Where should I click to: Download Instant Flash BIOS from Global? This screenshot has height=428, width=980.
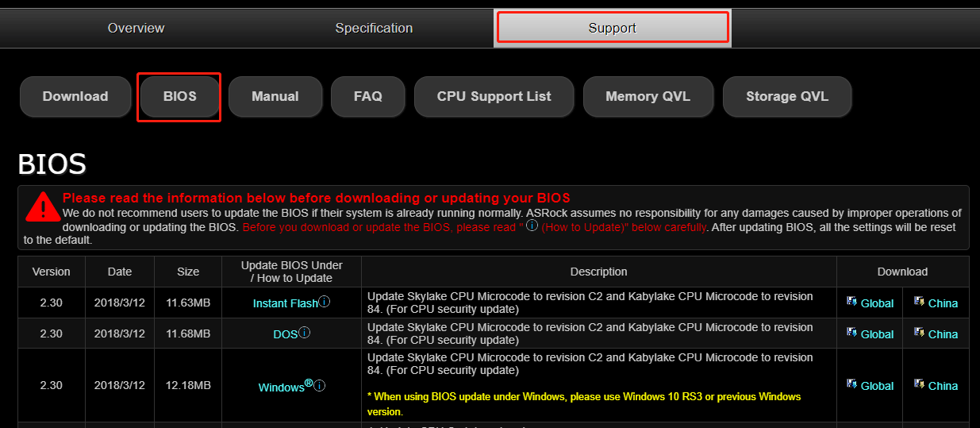click(877, 303)
